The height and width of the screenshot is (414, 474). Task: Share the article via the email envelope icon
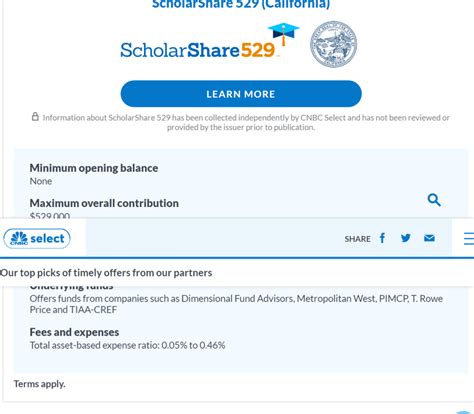point(429,238)
